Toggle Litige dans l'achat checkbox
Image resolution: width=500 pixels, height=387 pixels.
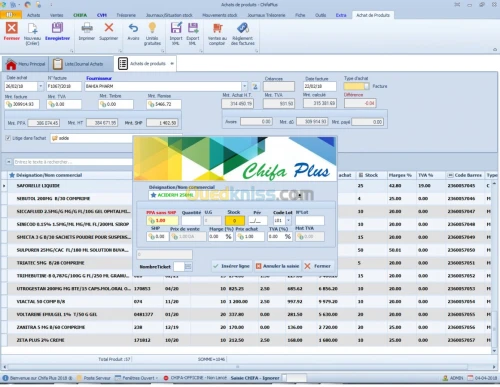click(8, 138)
